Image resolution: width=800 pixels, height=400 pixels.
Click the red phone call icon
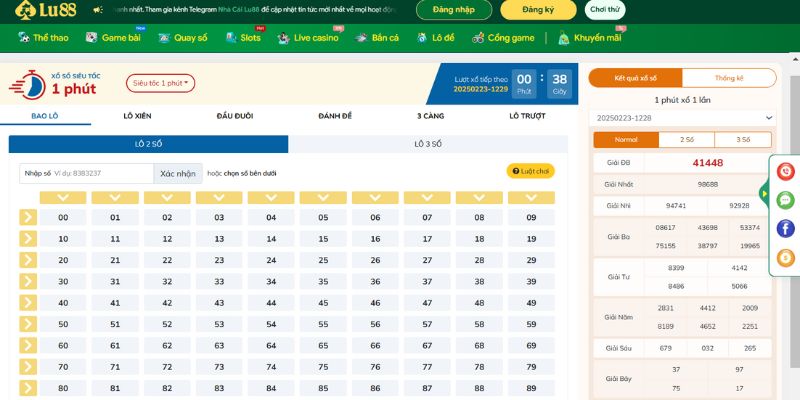tap(785, 172)
